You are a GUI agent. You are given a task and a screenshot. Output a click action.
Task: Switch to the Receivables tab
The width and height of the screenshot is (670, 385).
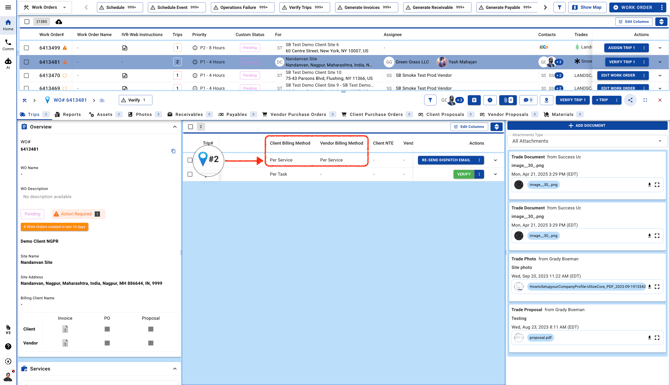(189, 115)
